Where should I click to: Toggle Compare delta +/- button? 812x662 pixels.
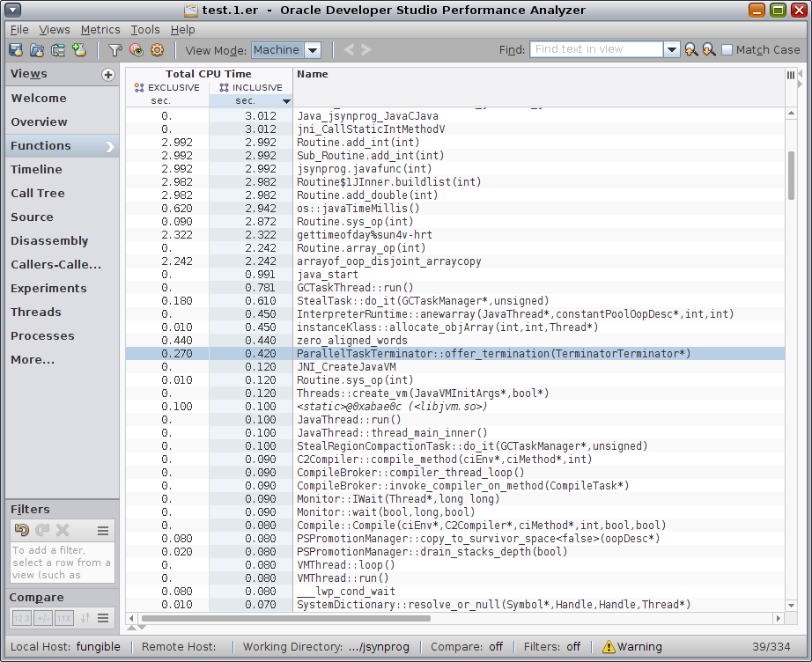tap(43, 618)
